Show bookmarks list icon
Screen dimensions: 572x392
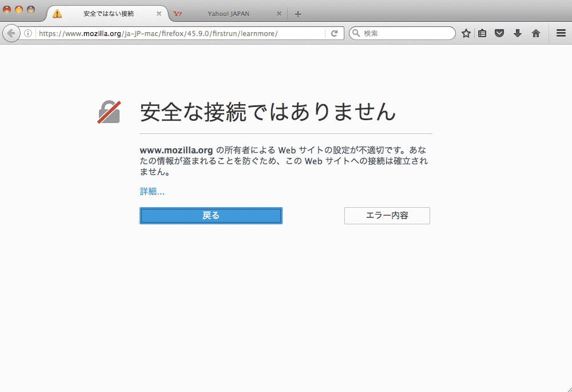click(482, 34)
